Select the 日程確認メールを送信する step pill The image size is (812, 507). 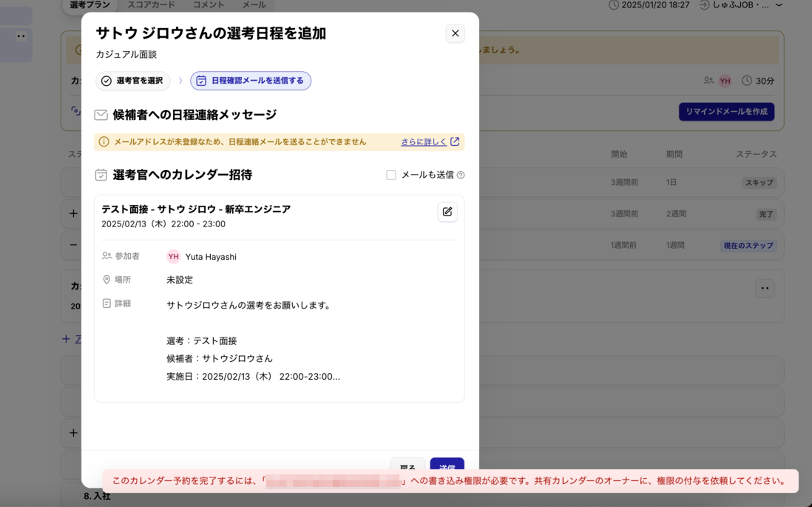251,80
